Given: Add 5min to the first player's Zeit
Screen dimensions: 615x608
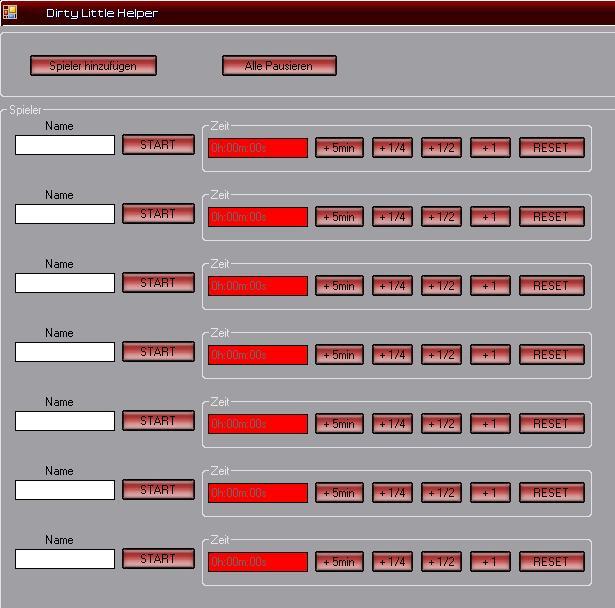Looking at the screenshot, I should 339,148.
